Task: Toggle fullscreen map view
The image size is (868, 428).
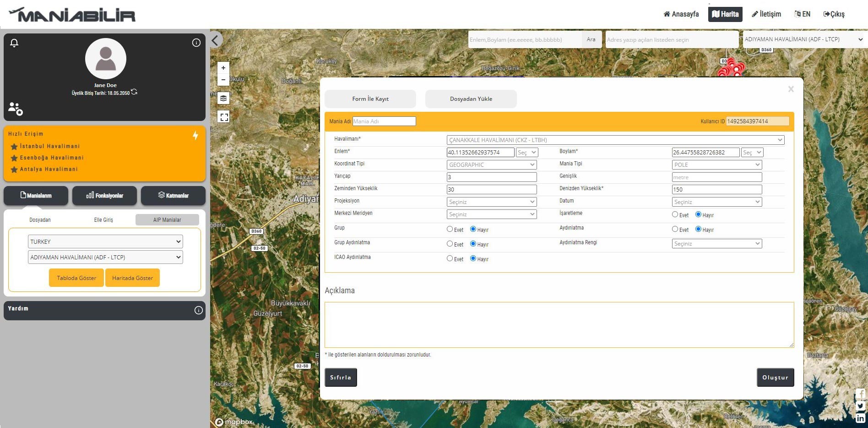Action: click(224, 117)
